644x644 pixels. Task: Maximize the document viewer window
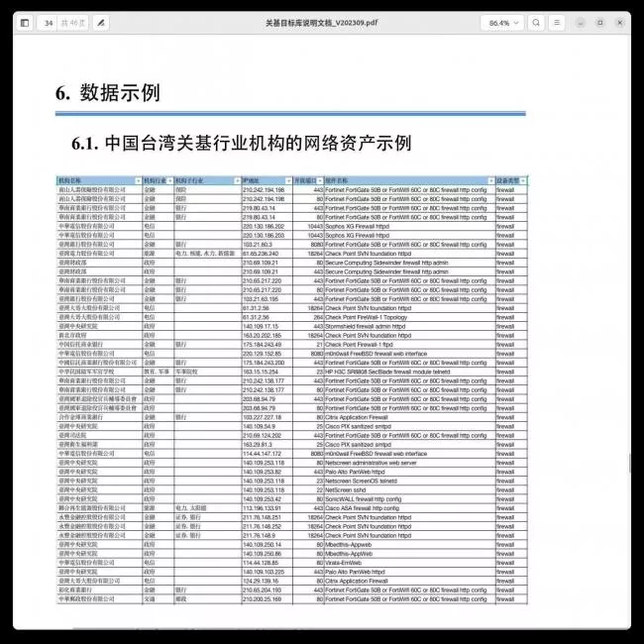[602, 22]
